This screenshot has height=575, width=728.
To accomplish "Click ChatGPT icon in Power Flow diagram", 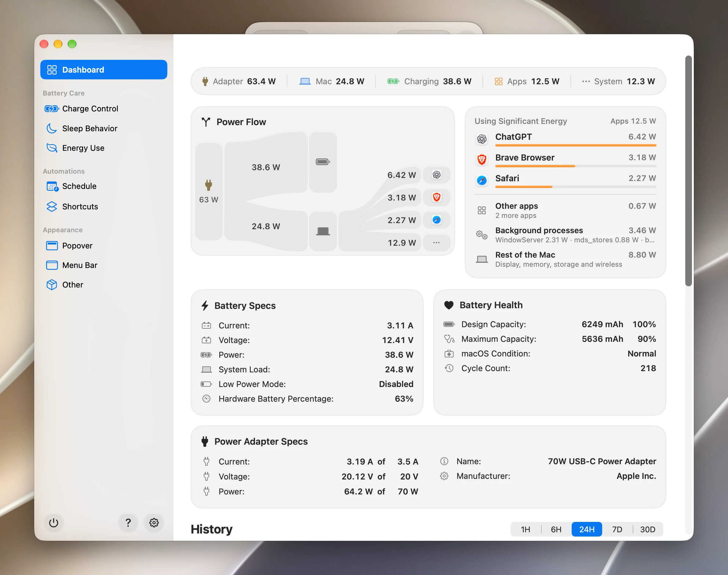I will coord(437,175).
